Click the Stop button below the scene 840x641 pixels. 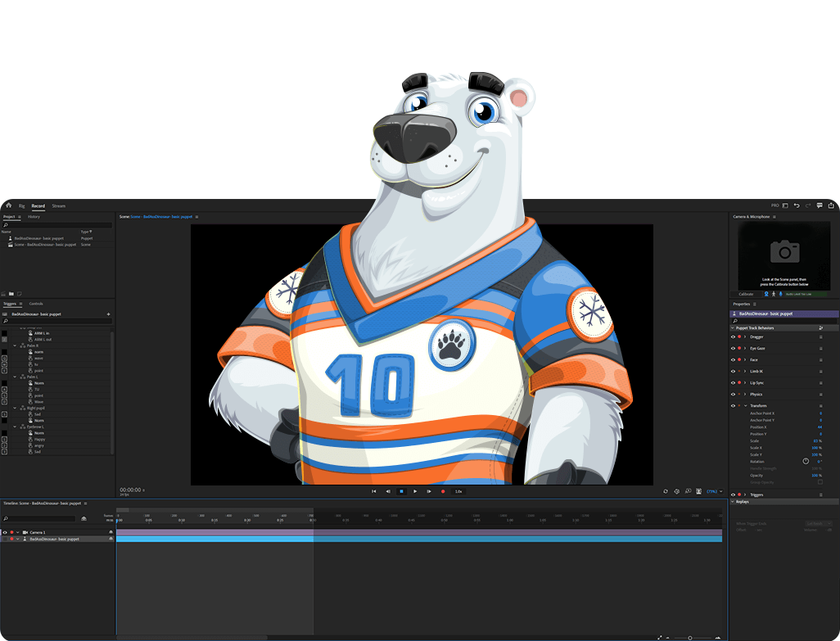pos(401,491)
